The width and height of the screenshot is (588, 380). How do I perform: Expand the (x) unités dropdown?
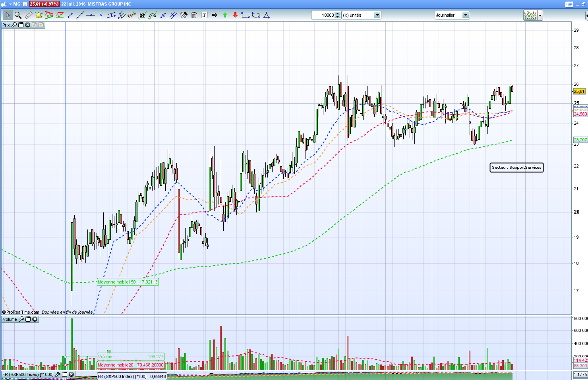[x=377, y=15]
